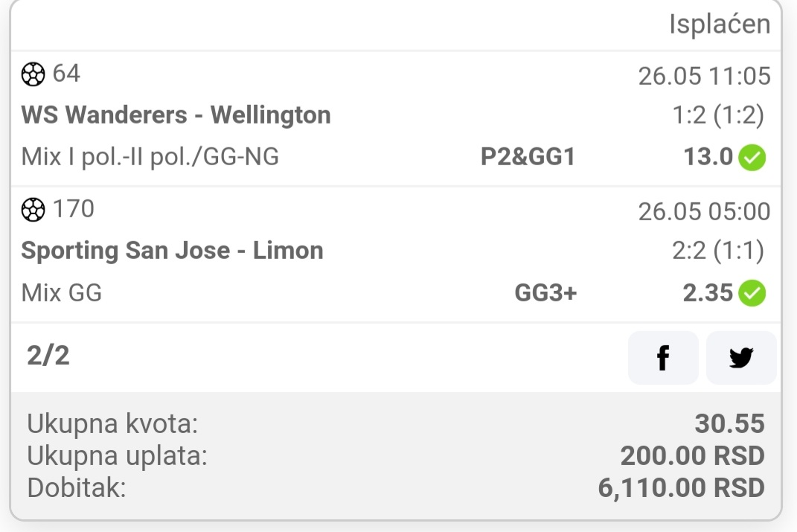
Task: Tap the Mix GG market label
Action: (x=62, y=293)
